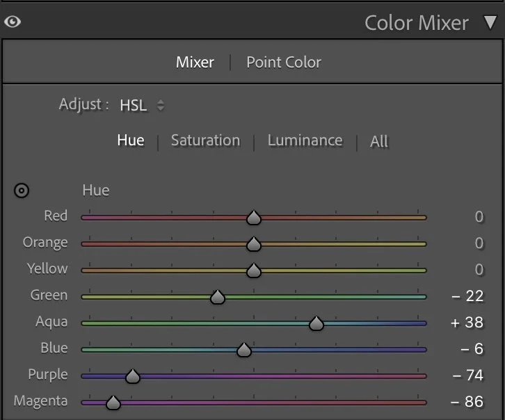Select the Luminance tab

click(305, 140)
